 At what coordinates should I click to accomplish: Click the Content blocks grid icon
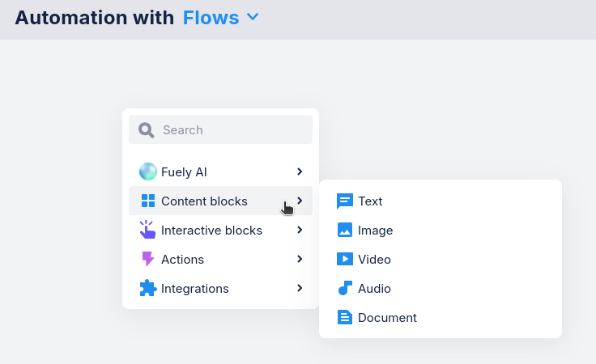147,201
